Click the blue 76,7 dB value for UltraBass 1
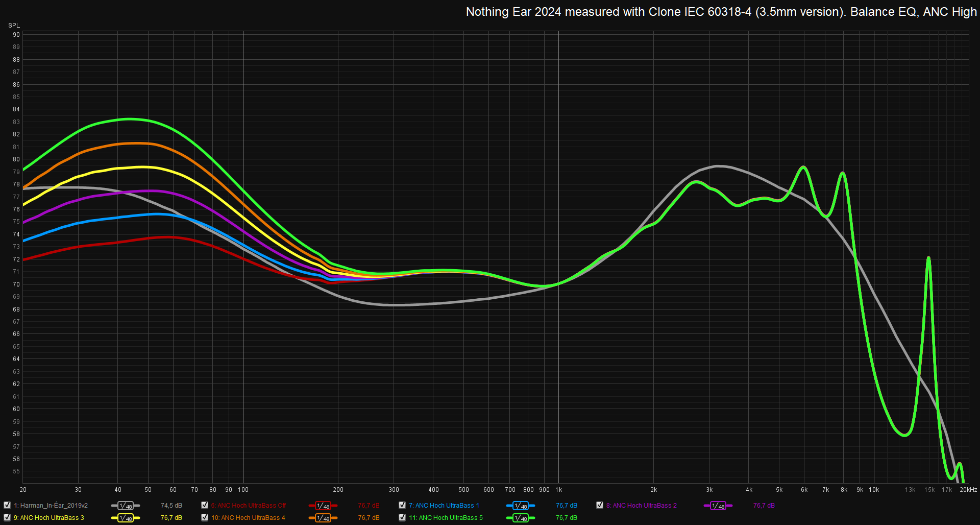Screen dimensions: 980x525 point(567,506)
